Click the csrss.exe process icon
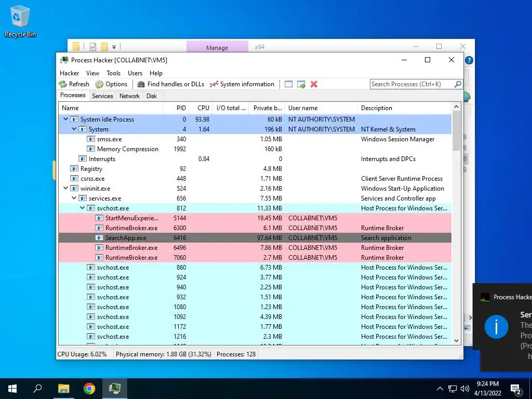This screenshot has height=399, width=532. tap(74, 179)
